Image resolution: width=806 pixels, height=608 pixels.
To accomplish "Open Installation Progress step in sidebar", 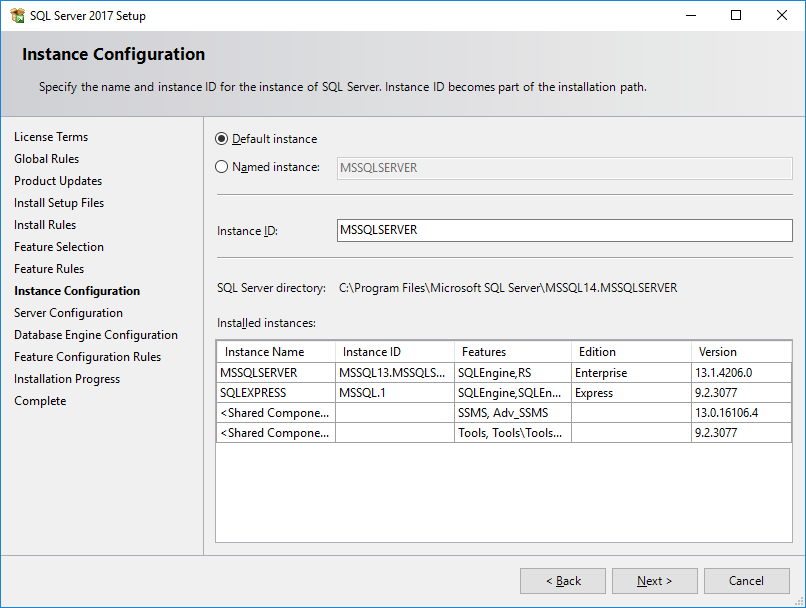I will click(67, 379).
